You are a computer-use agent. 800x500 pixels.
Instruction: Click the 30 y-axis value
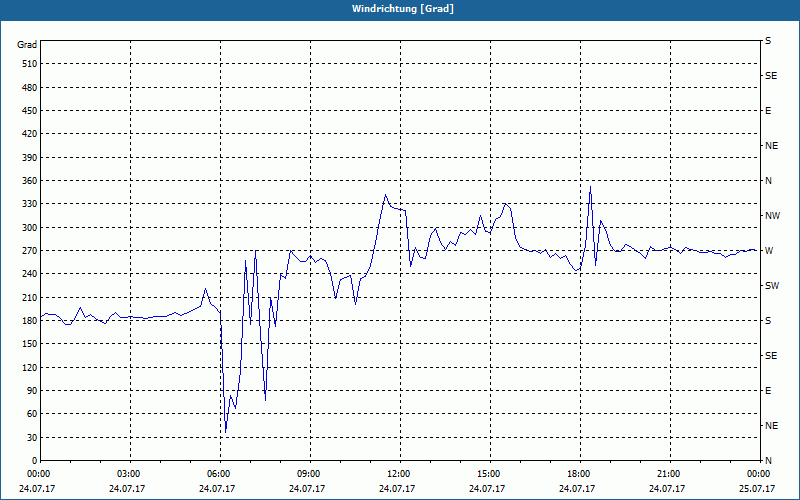(32, 438)
